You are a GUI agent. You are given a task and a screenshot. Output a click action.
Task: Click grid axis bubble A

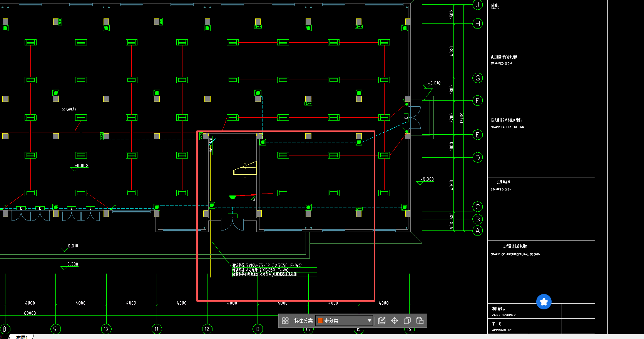[478, 231]
